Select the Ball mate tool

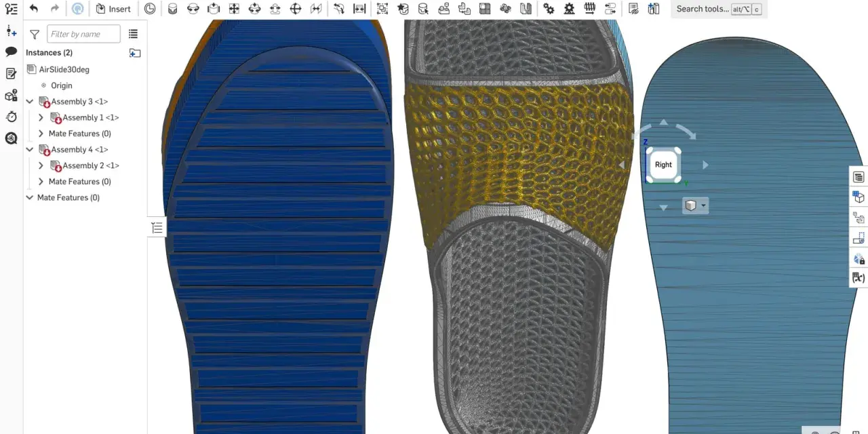point(296,9)
